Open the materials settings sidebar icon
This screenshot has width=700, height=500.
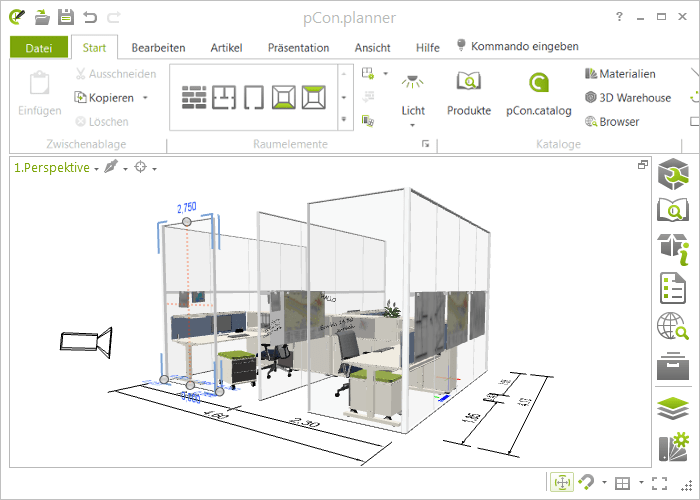click(674, 447)
